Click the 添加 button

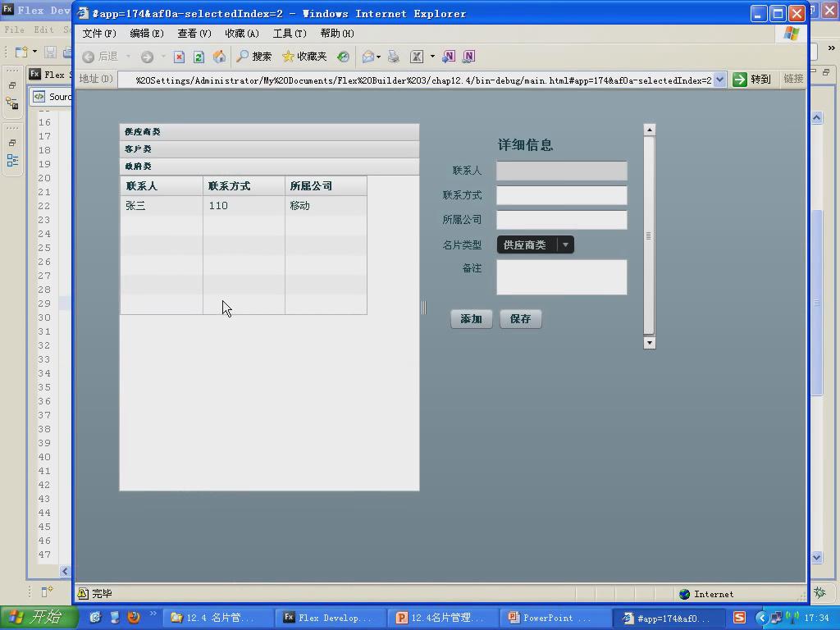[472, 319]
